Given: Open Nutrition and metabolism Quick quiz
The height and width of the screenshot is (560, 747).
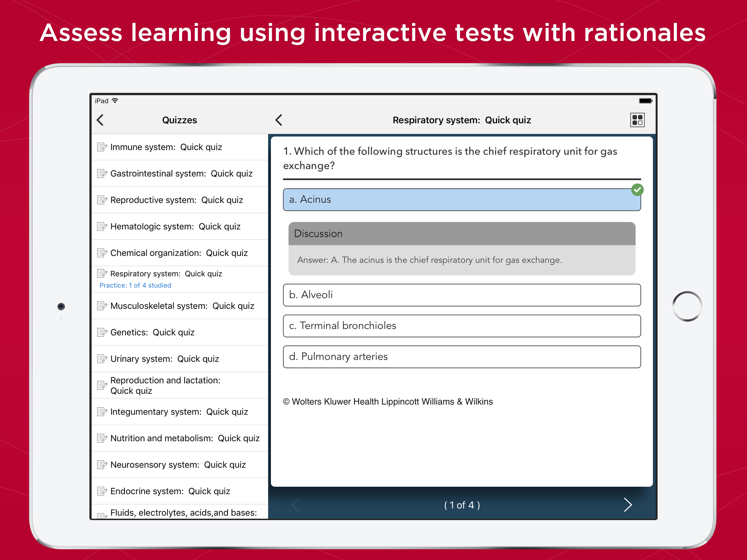Looking at the screenshot, I should (185, 438).
